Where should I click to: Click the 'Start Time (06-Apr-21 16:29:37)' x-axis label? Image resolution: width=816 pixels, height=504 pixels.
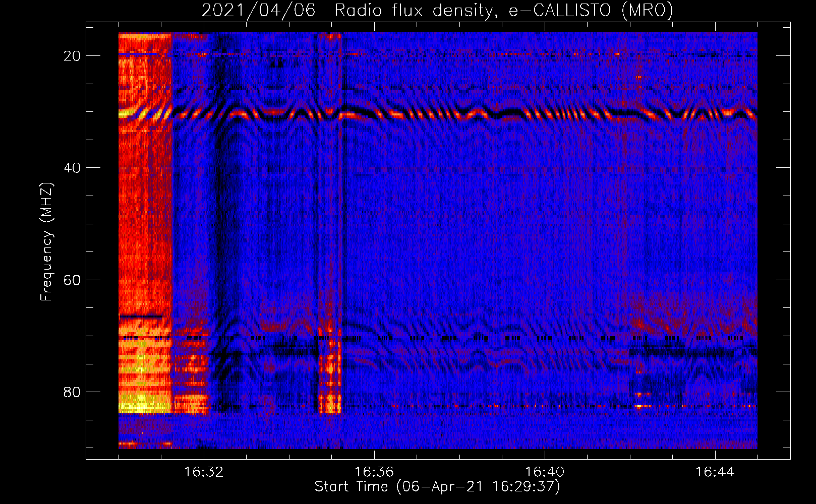pos(437,487)
